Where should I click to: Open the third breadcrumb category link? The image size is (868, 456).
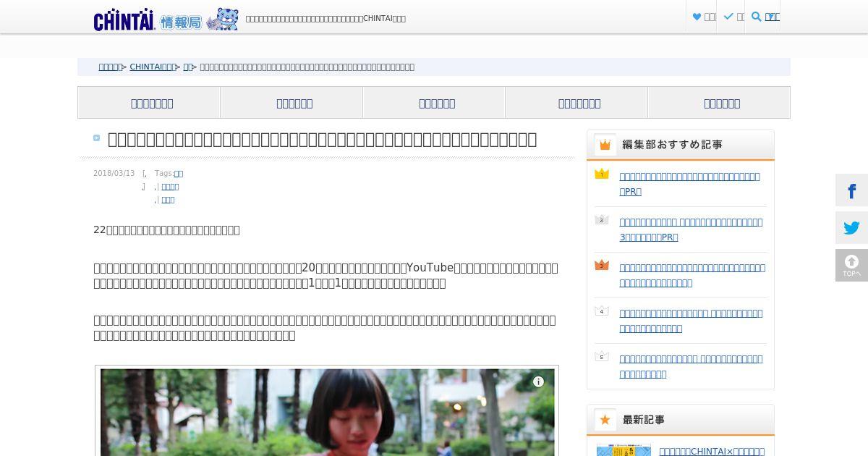(x=187, y=67)
